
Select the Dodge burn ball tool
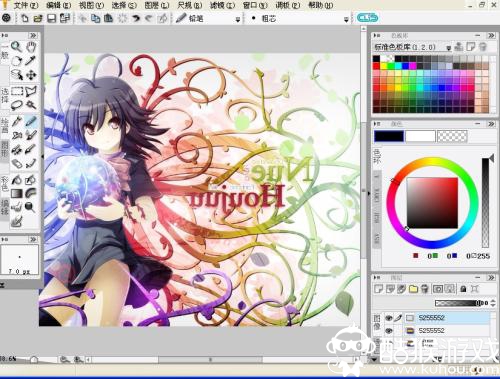30,207
